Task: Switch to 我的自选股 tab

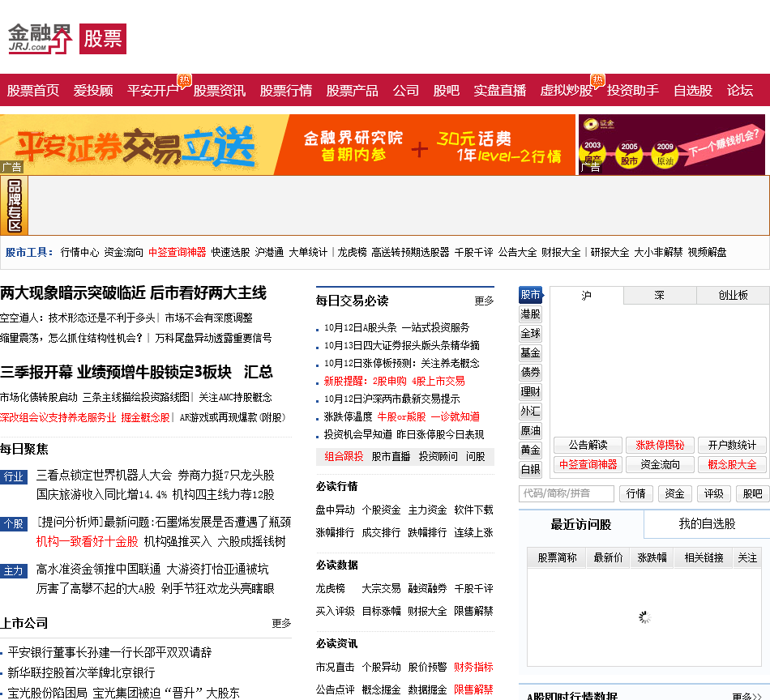Action: click(x=707, y=523)
